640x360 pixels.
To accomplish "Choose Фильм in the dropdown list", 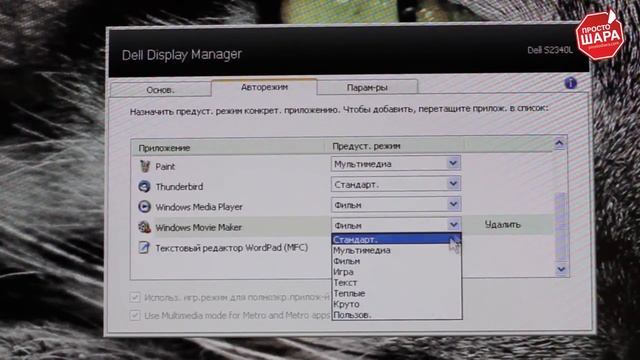I will coord(396,261).
